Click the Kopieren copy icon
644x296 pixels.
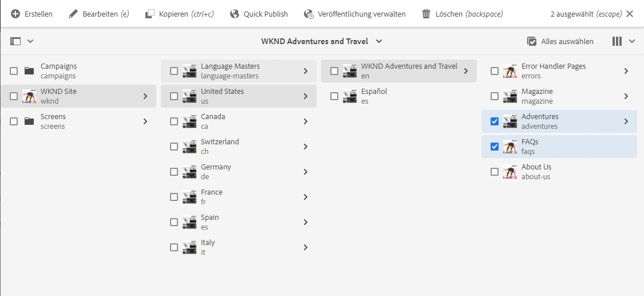click(150, 14)
